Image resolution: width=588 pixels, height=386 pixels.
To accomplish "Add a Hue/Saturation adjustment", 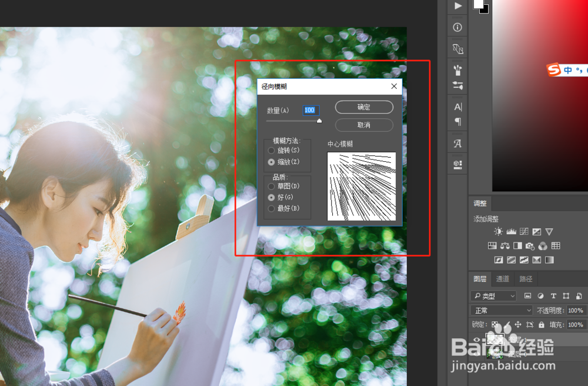I will pos(492,246).
